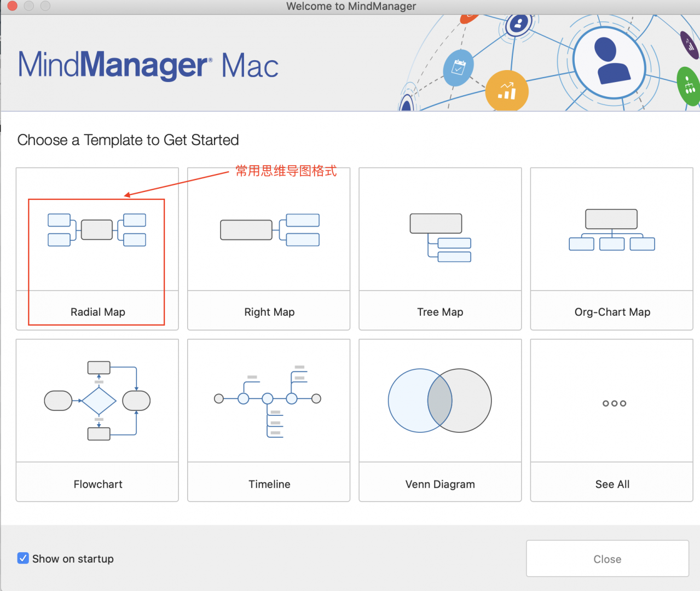The width and height of the screenshot is (700, 591).
Task: Click the See All three-dots icon
Action: point(614,403)
